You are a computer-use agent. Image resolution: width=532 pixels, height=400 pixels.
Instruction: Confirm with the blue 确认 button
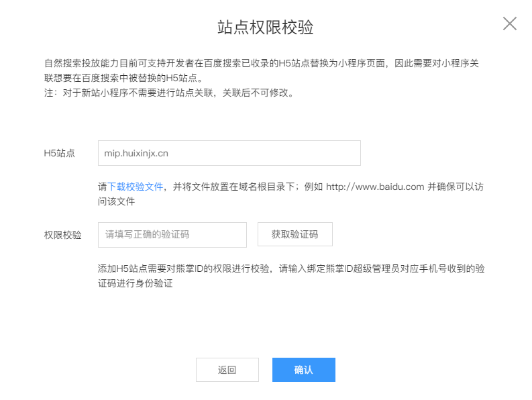point(304,369)
